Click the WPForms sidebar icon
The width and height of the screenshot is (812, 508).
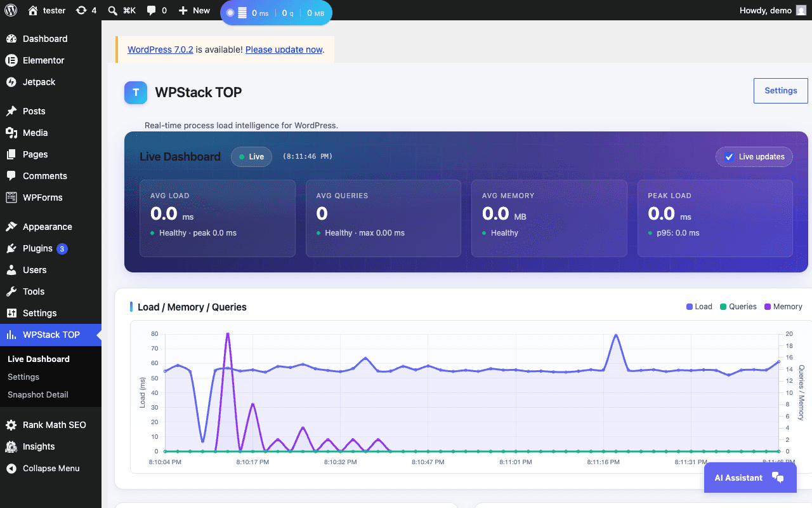[x=11, y=197]
